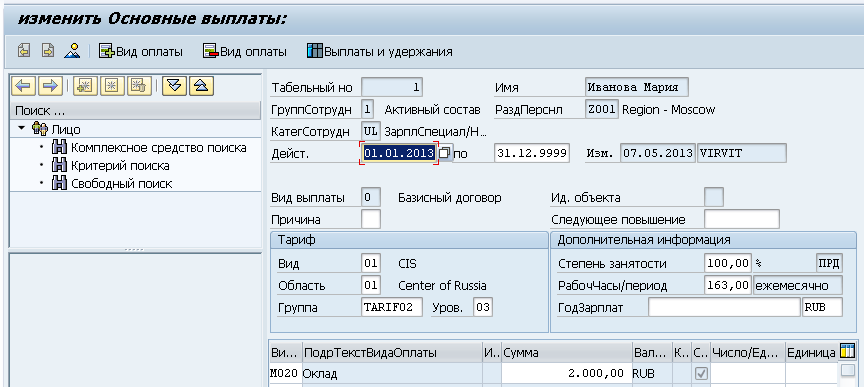Click the Вал... column header
The image size is (864, 387).
point(652,352)
